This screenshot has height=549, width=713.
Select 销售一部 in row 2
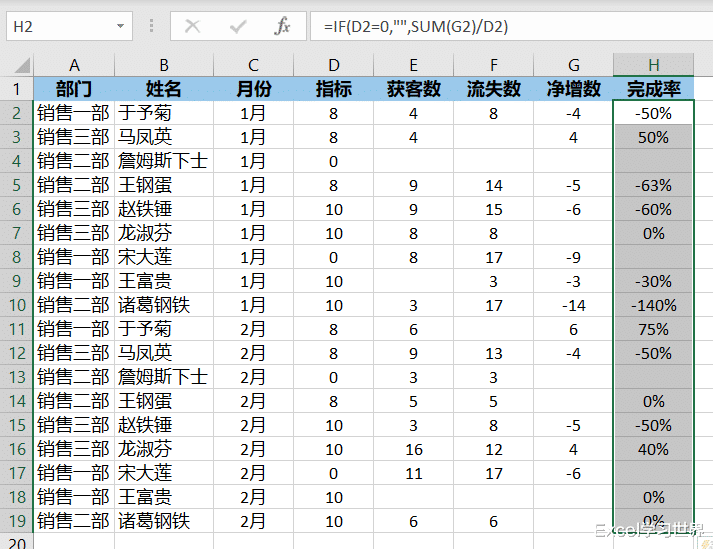tap(74, 113)
